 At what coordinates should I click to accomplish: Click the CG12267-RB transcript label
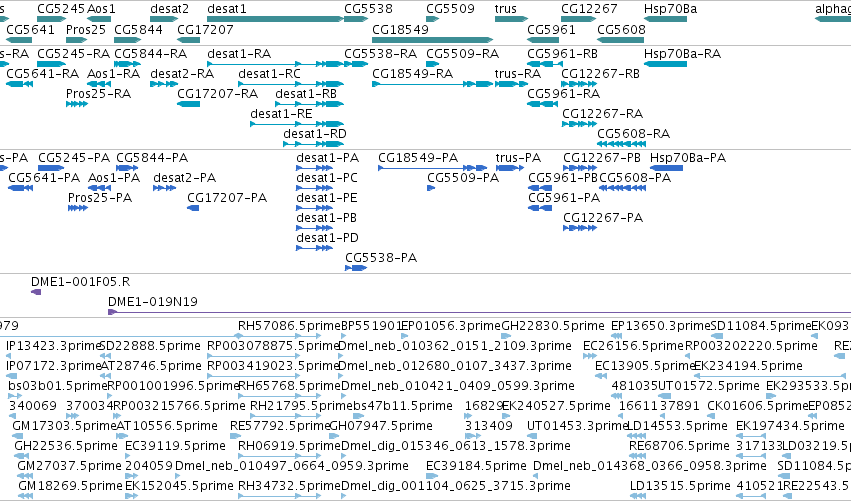pyautogui.click(x=600, y=74)
